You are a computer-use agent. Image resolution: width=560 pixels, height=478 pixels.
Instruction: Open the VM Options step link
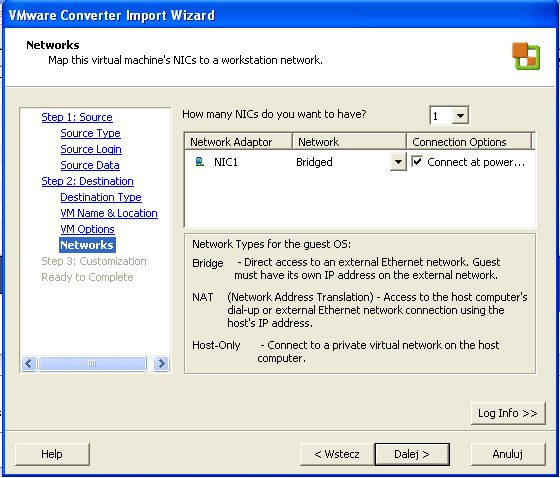[87, 229]
